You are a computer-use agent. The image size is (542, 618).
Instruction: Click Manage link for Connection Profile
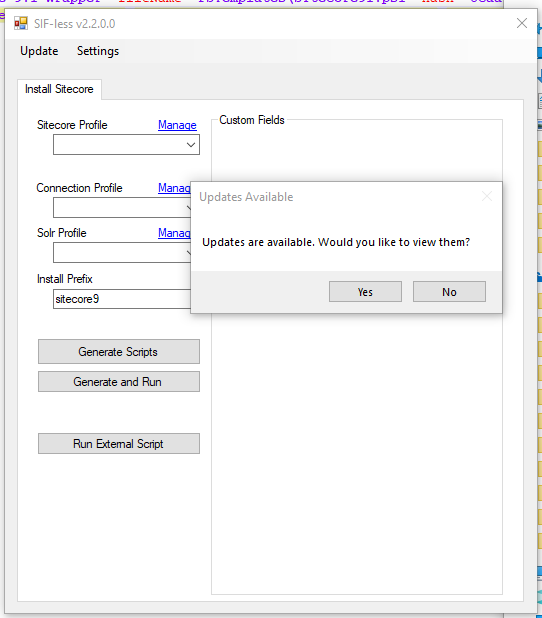(x=174, y=188)
